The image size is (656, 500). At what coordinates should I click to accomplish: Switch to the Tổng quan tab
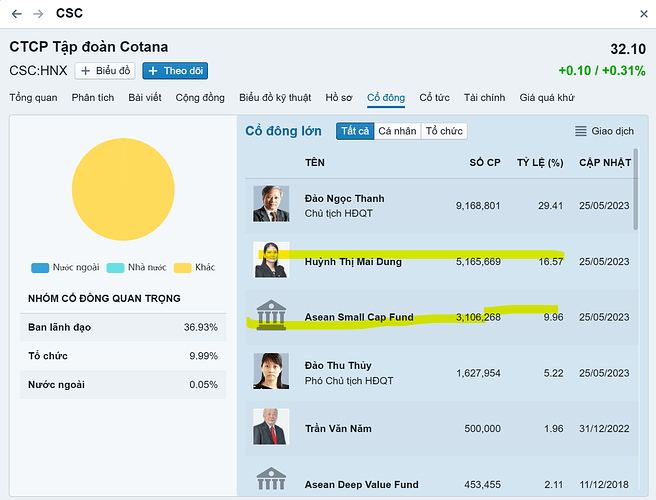pyautogui.click(x=34, y=98)
